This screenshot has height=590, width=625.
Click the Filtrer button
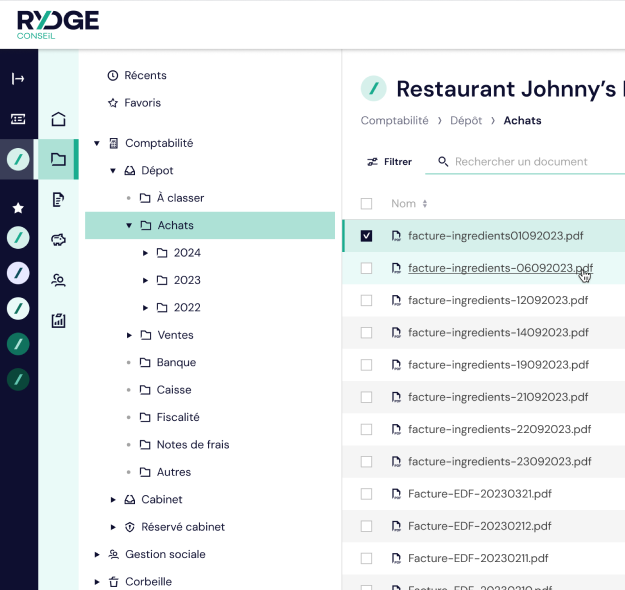point(389,161)
